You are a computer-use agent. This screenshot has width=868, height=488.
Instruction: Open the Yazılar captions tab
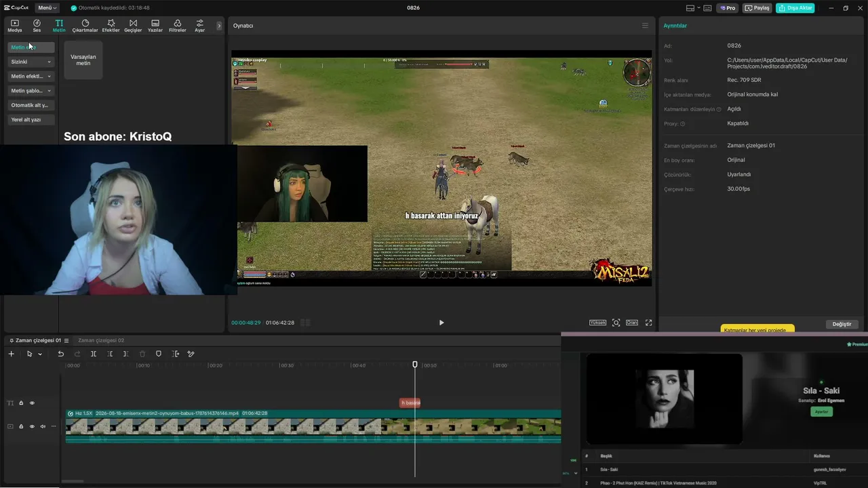coord(155,26)
